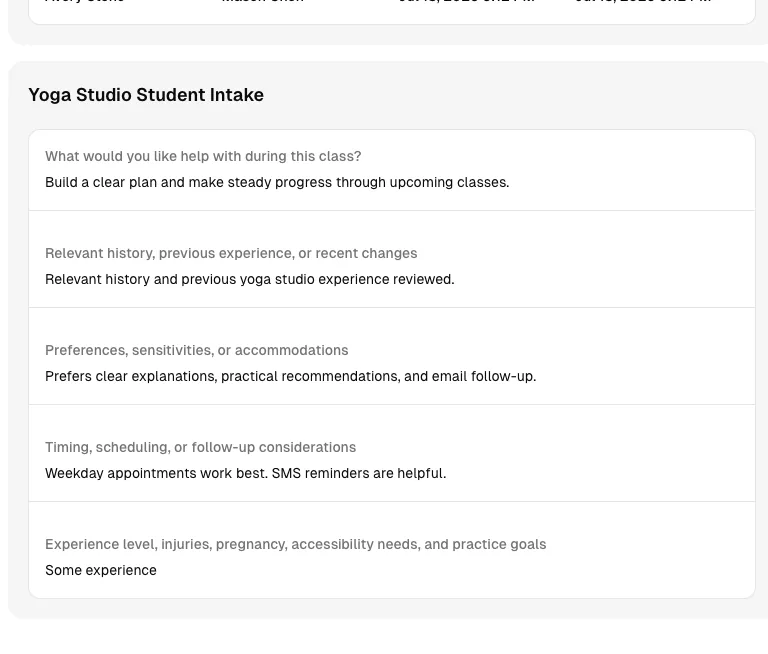Select the 'Timing, scheduling, or follow-up considerations' label
Screen dimensions: 768x654
[x=200, y=447]
